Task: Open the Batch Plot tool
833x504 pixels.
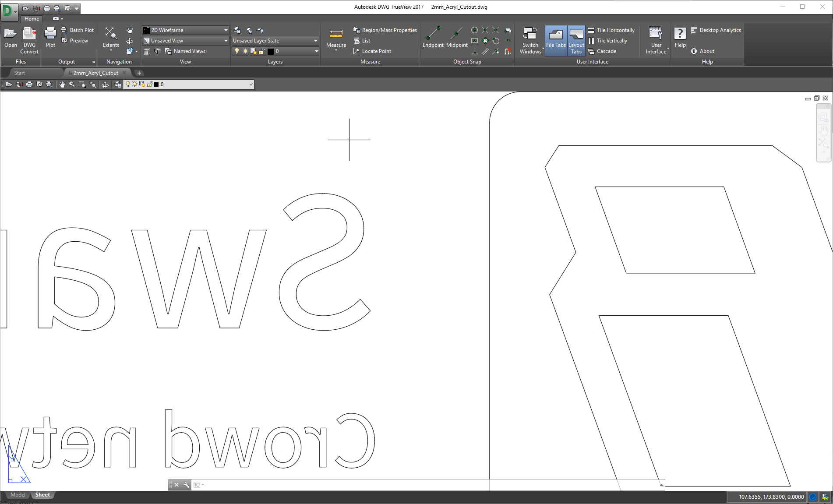Action: click(x=78, y=30)
